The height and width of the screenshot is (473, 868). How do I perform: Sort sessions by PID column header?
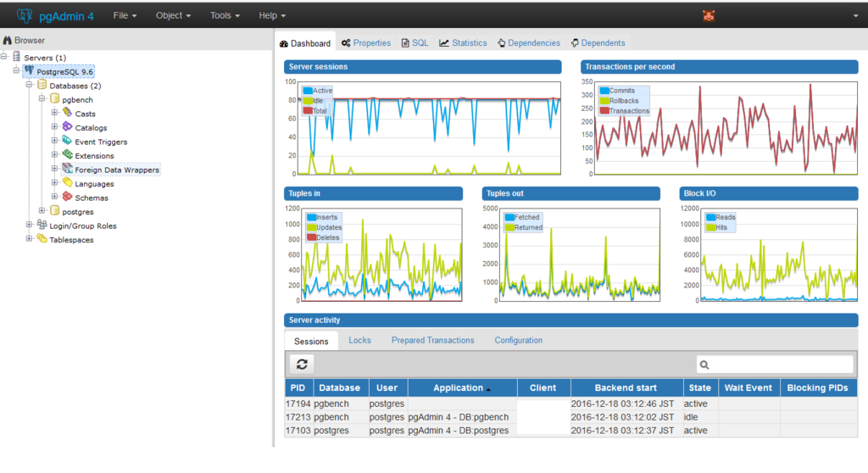click(298, 387)
